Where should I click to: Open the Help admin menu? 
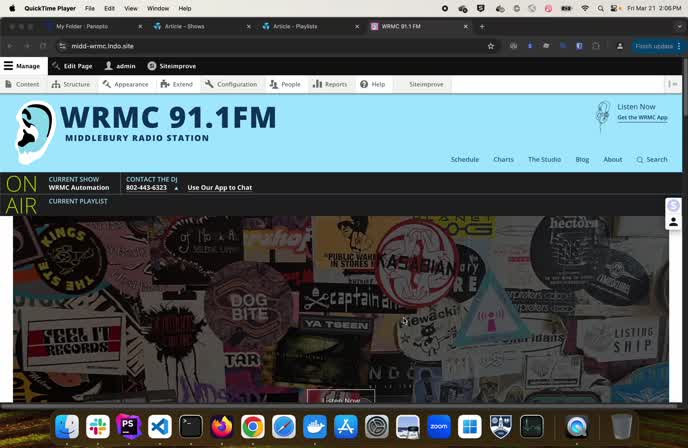pyautogui.click(x=373, y=84)
